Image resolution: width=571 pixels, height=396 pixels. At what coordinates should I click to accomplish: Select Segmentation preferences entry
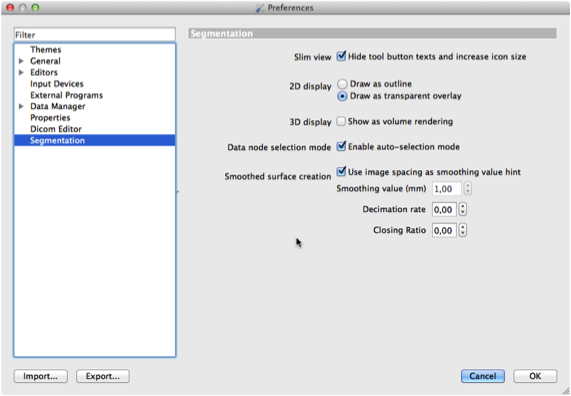tap(95, 140)
